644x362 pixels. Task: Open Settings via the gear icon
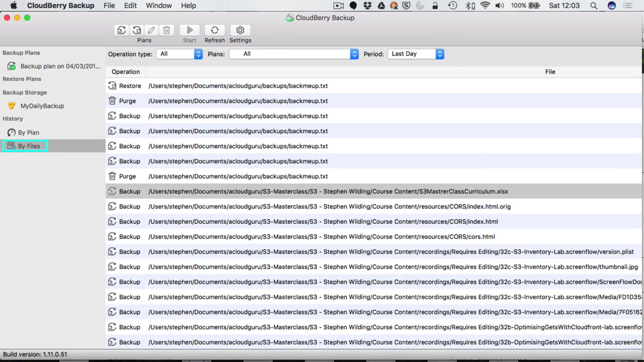pyautogui.click(x=240, y=31)
